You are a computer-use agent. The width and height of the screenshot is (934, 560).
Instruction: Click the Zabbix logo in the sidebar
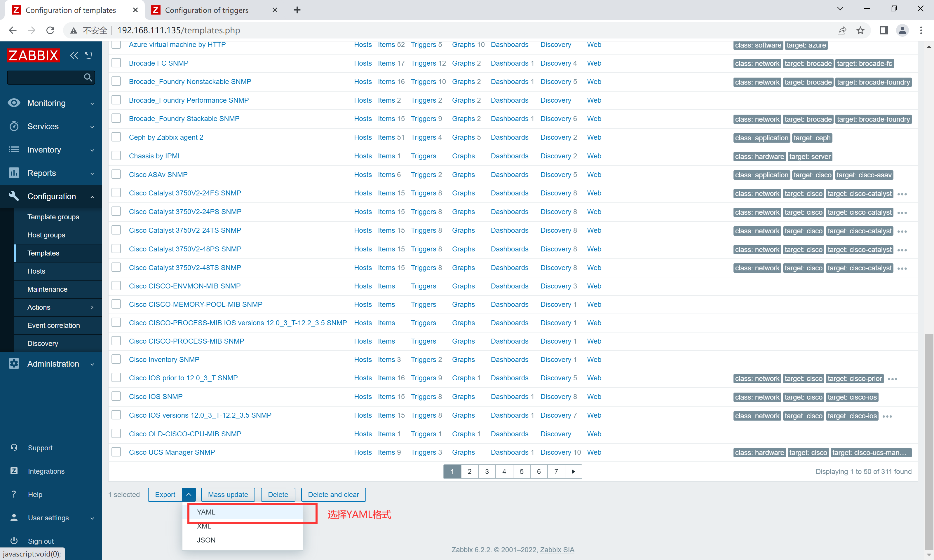(33, 55)
